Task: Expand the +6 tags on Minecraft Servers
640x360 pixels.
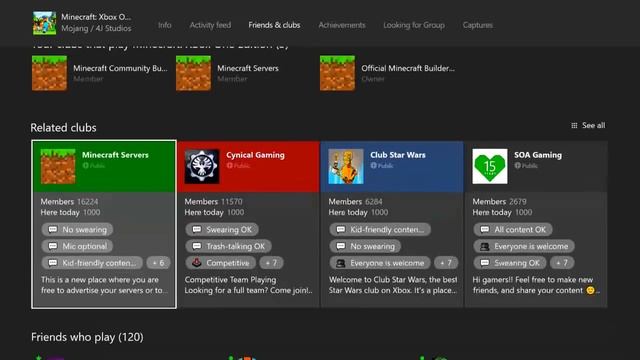Action: point(158,263)
